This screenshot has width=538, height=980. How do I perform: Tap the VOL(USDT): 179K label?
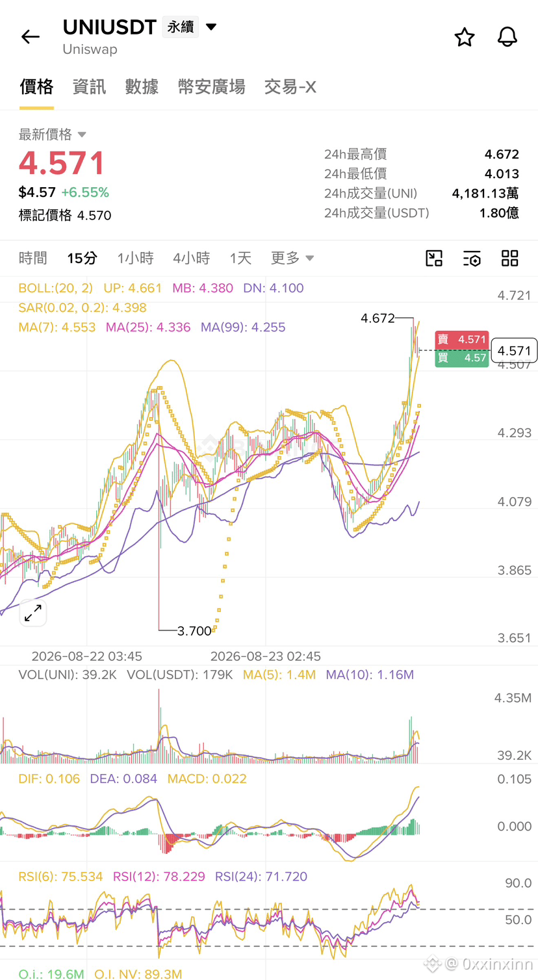click(x=179, y=675)
